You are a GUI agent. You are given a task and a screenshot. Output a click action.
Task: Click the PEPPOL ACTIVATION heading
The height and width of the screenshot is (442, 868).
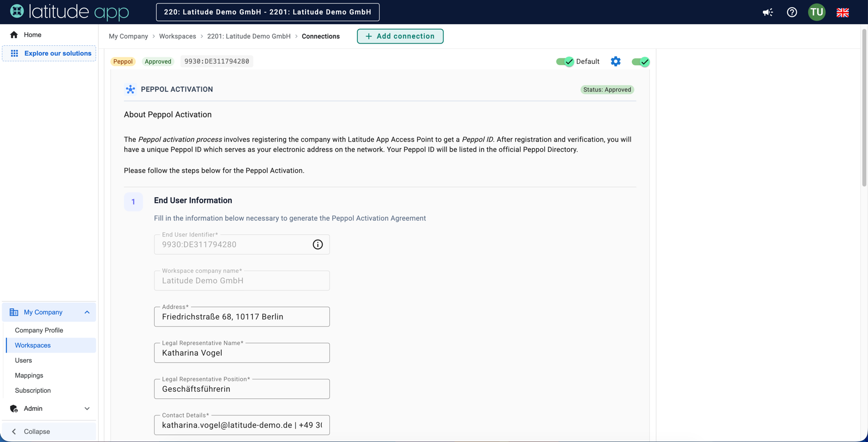[177, 89]
